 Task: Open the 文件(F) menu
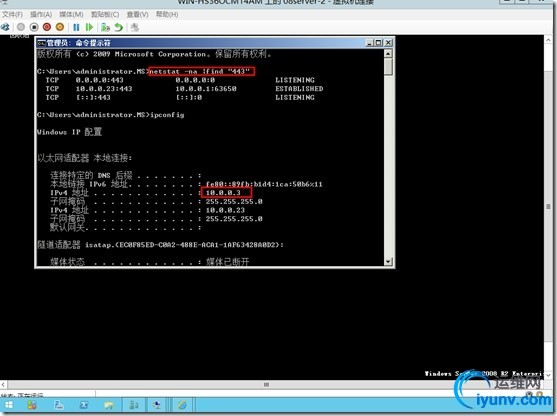coord(12,15)
